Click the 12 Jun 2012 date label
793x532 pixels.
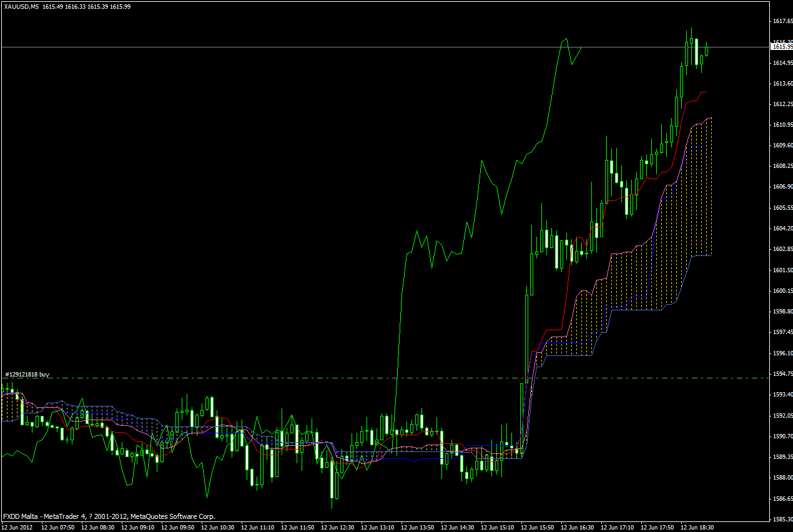(17, 527)
